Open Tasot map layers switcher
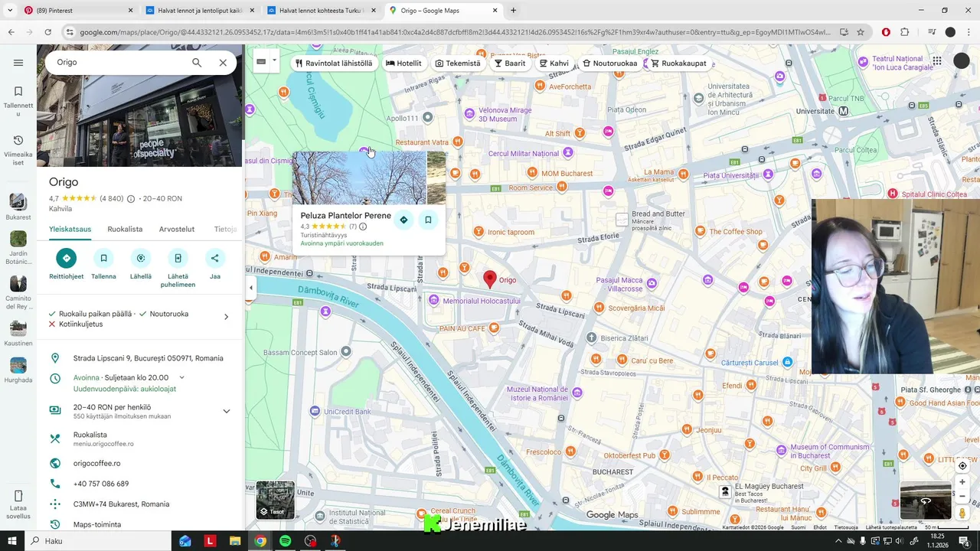Screen dimensions: 980x551 276,500
